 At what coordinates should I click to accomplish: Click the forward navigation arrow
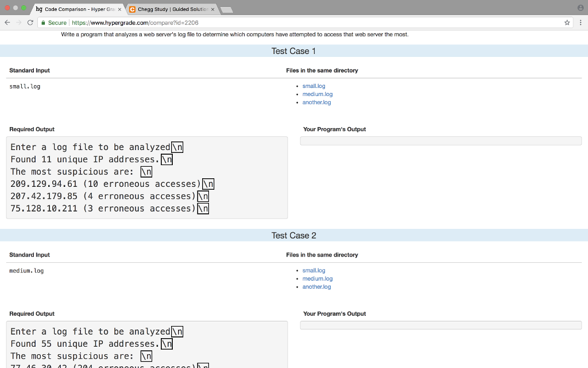coord(20,22)
